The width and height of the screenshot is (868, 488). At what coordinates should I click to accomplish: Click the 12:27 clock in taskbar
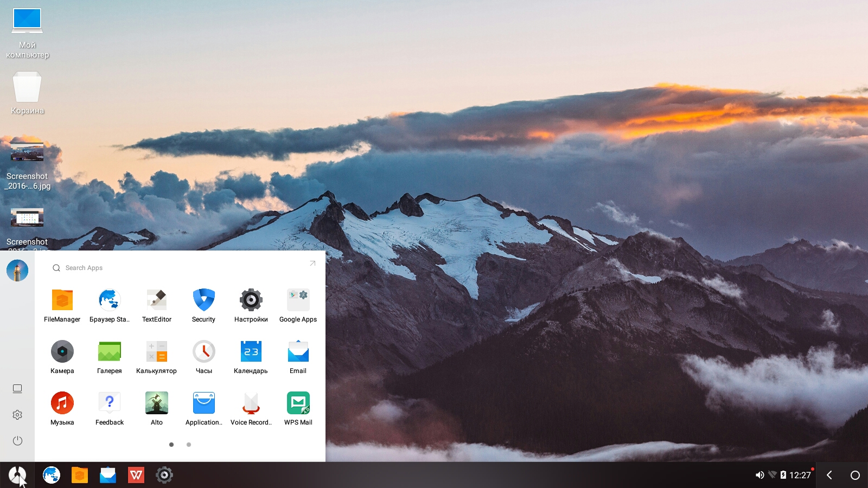[800, 475]
